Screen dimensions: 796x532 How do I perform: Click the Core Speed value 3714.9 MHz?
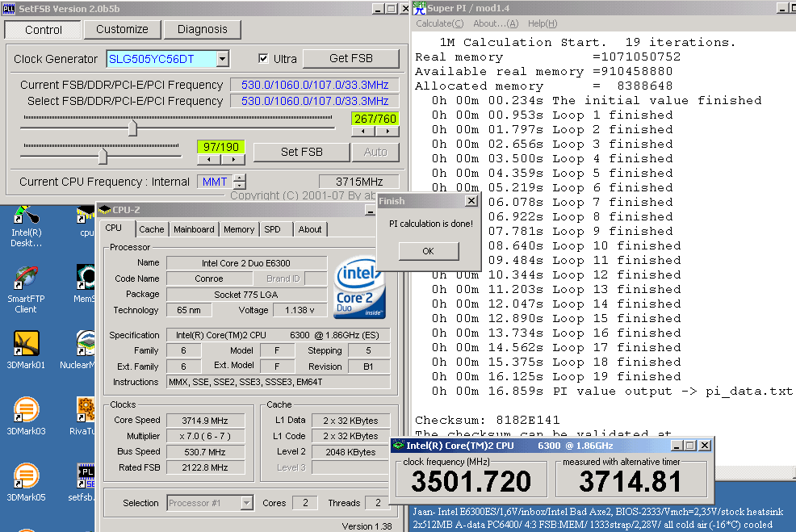205,421
